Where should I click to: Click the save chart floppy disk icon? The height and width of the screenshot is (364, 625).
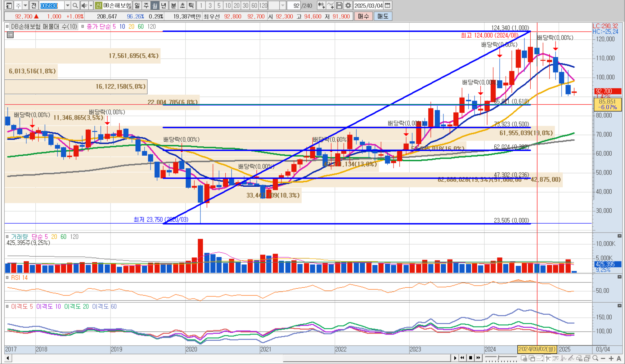click(x=339, y=6)
